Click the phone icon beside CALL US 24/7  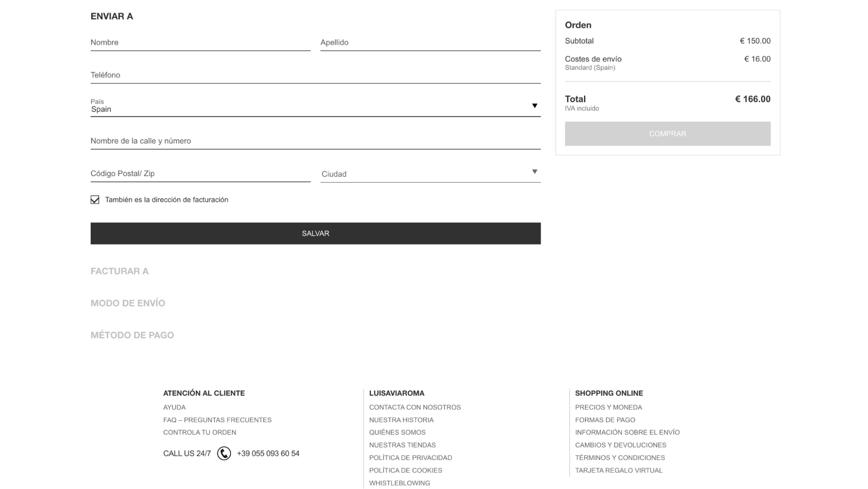tap(224, 453)
